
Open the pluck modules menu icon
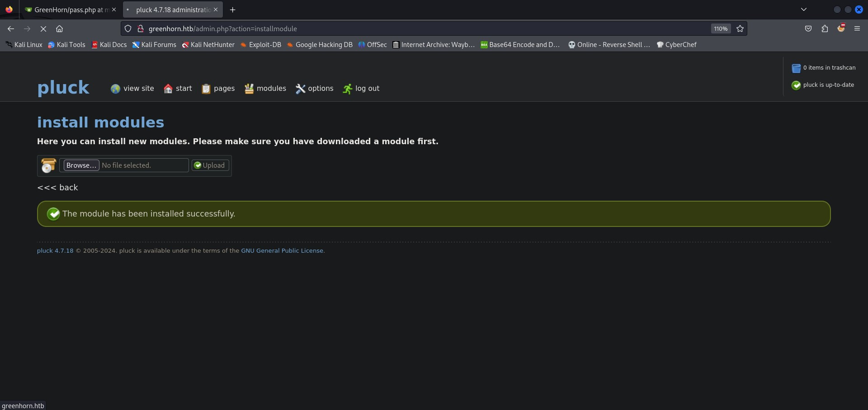(249, 89)
